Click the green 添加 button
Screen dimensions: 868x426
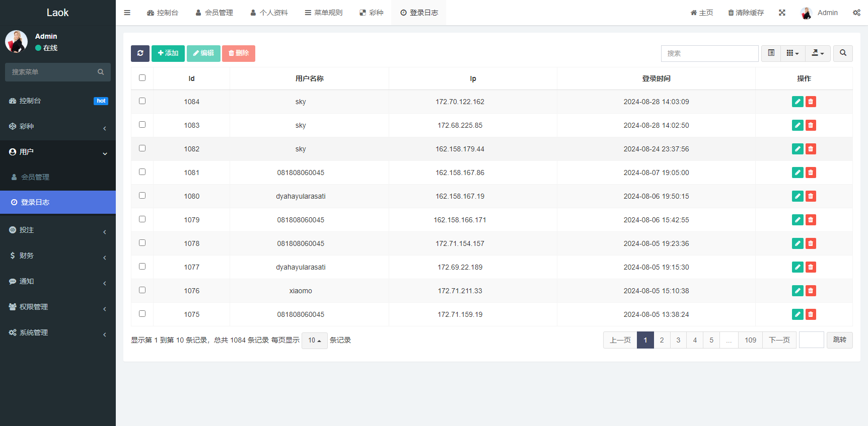168,53
